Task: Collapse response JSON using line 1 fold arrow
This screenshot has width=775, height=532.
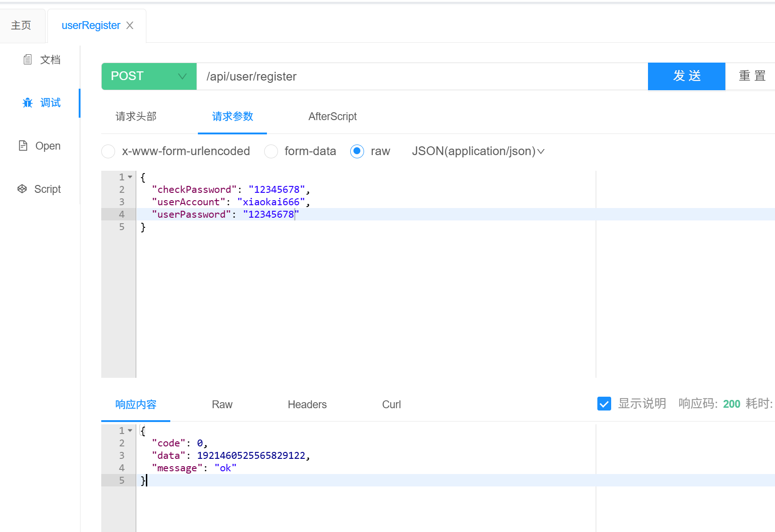Action: click(130, 431)
